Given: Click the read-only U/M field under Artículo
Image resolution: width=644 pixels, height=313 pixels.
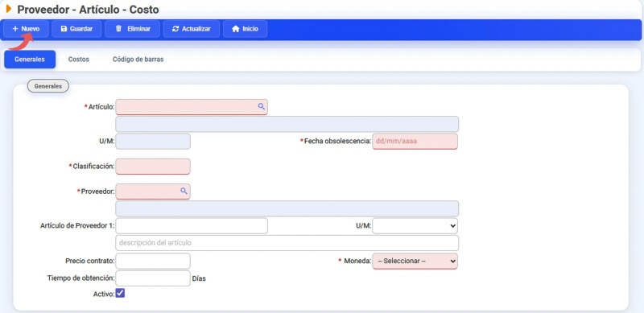Looking at the screenshot, I should tap(153, 142).
